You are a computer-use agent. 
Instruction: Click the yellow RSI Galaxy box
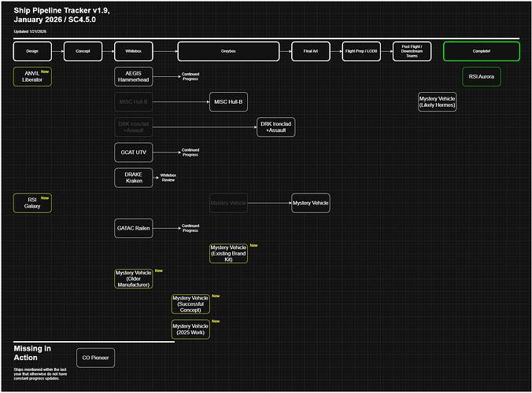point(32,203)
